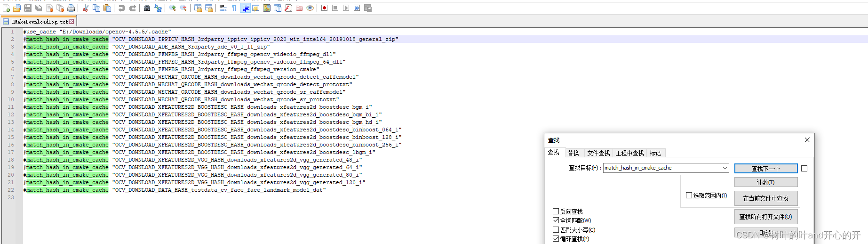
Task: Open the 工程中查找 tab
Action: pyautogui.click(x=630, y=153)
